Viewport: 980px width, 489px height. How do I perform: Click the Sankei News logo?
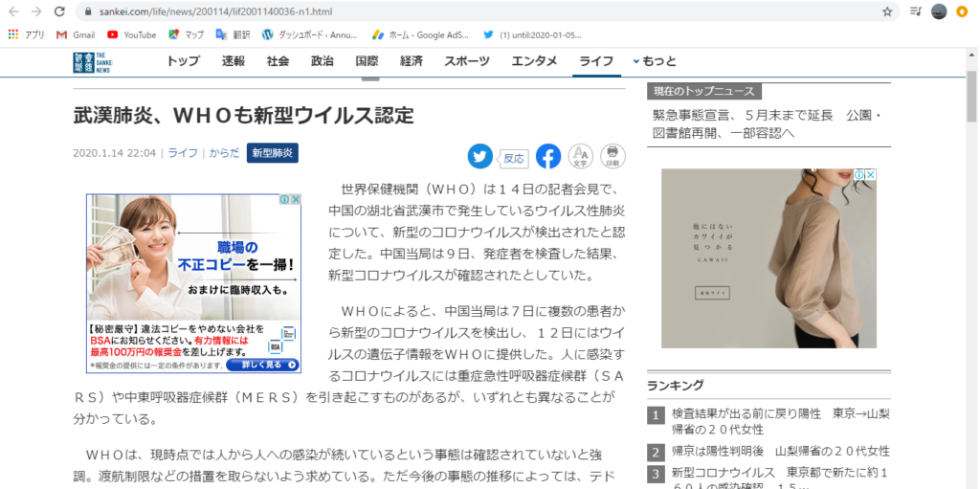pos(91,61)
